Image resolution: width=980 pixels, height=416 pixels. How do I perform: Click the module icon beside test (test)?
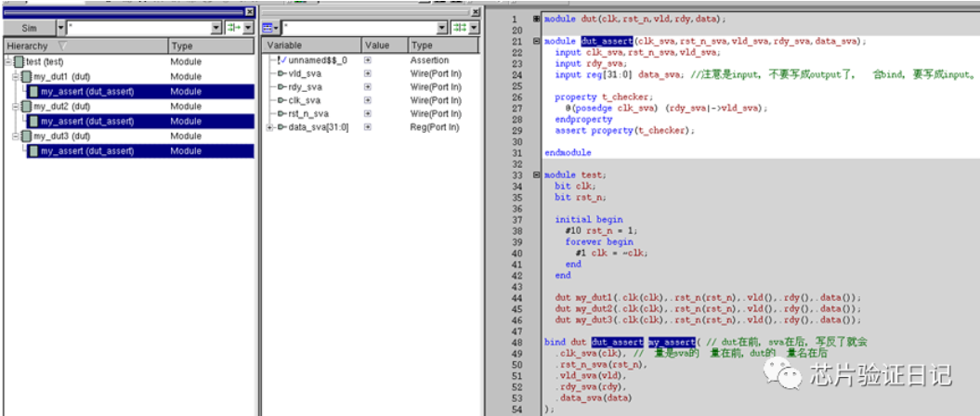point(19,61)
